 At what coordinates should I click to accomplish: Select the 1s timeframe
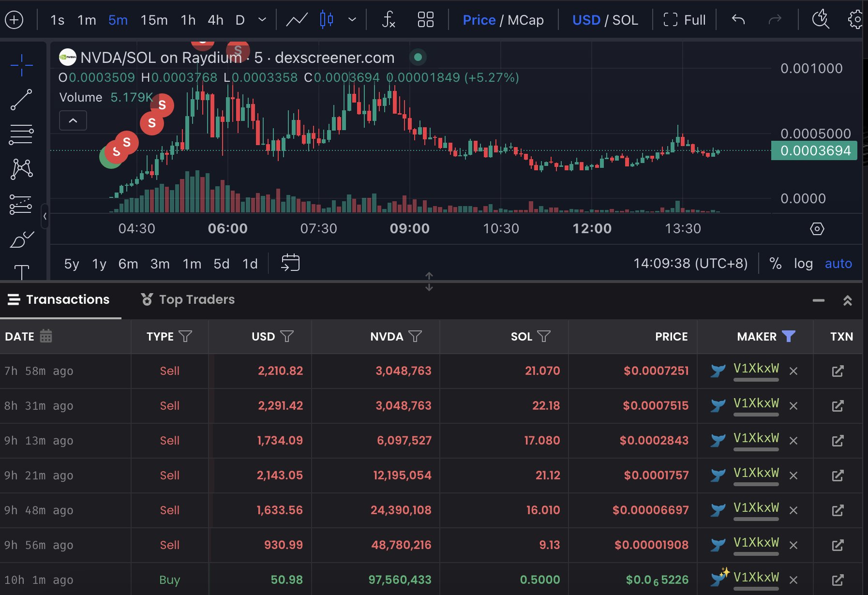pos(57,20)
